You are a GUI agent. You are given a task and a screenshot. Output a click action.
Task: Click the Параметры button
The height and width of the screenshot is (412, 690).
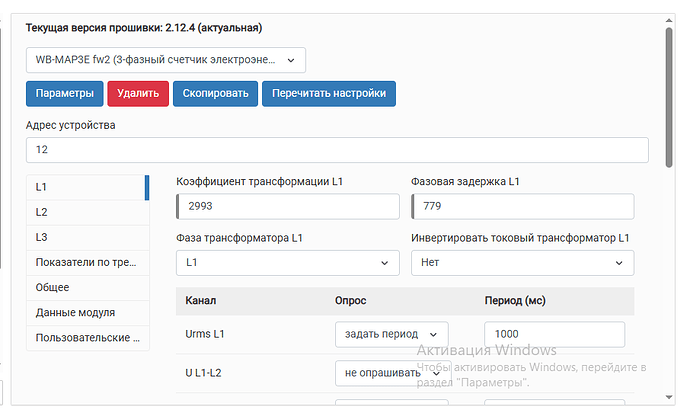65,93
